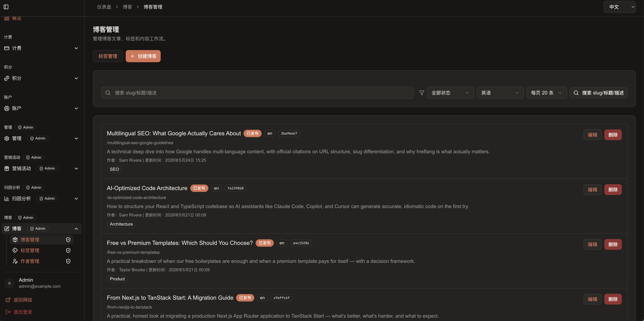This screenshot has height=321, width=644.
Task: Open the 中文 language selector
Action: 619,7
